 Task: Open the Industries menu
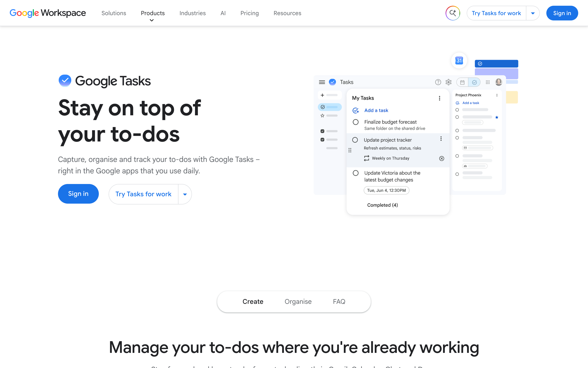pyautogui.click(x=193, y=13)
